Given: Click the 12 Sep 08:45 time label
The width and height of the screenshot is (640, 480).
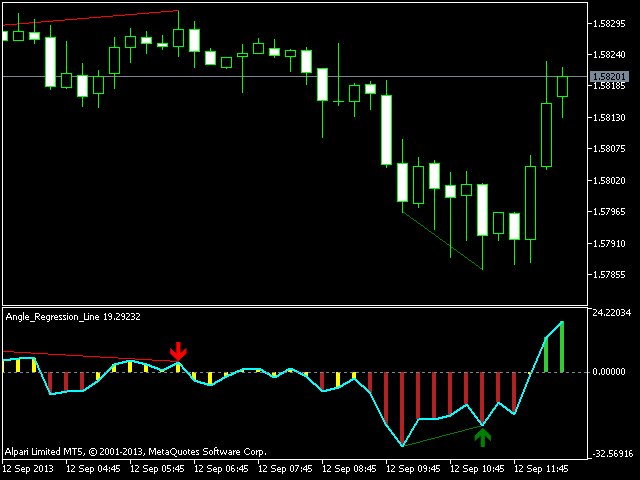Looking at the screenshot, I should click(x=349, y=469).
